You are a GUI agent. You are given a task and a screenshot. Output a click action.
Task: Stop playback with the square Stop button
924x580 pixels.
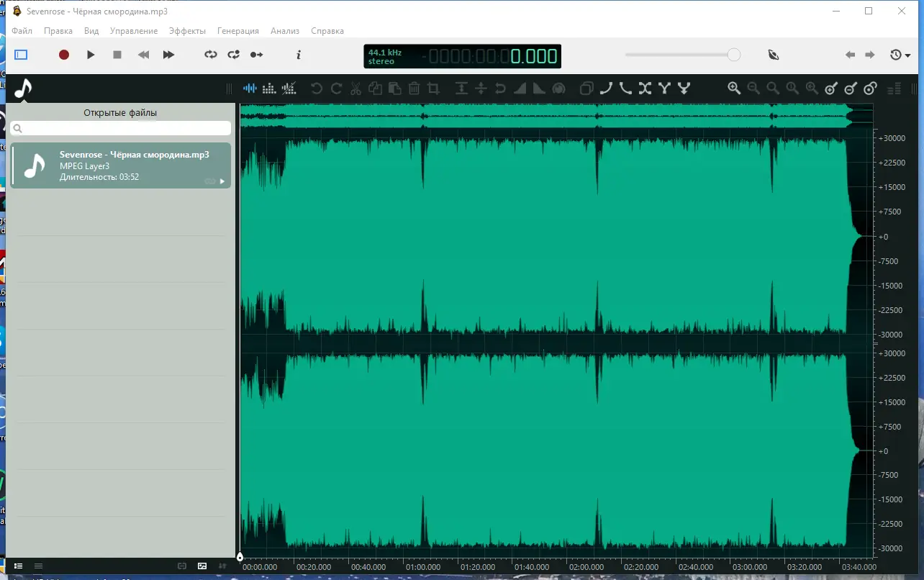[x=117, y=55]
